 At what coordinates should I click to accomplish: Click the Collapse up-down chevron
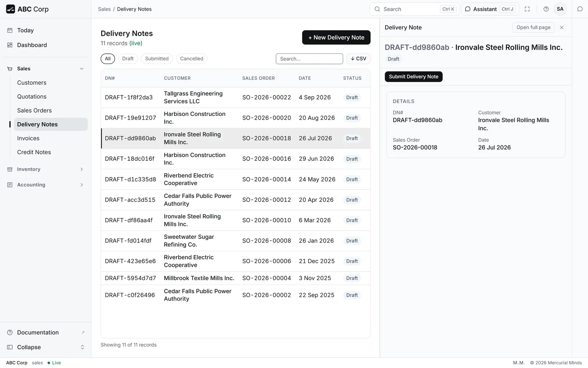click(82, 347)
